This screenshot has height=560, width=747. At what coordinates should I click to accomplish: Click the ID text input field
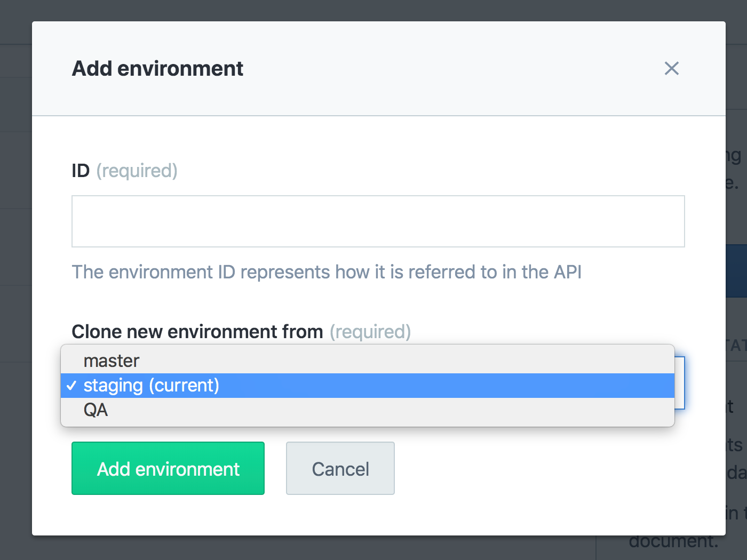point(378,221)
